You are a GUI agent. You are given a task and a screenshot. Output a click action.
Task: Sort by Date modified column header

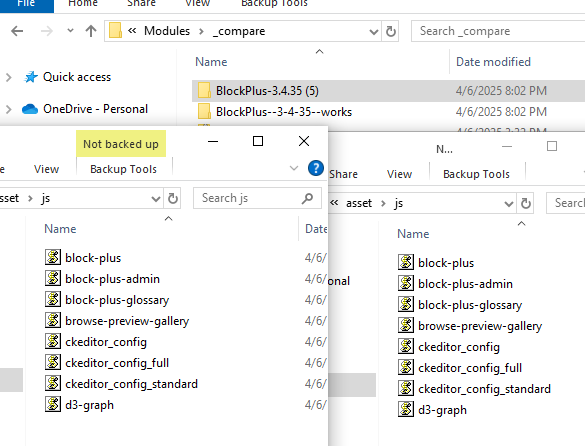493,62
